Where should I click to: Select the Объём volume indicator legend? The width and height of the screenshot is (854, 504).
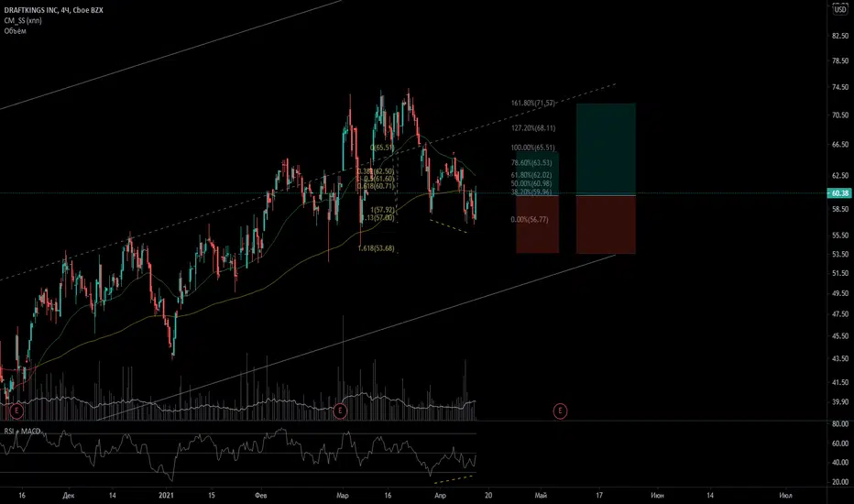tap(16, 31)
